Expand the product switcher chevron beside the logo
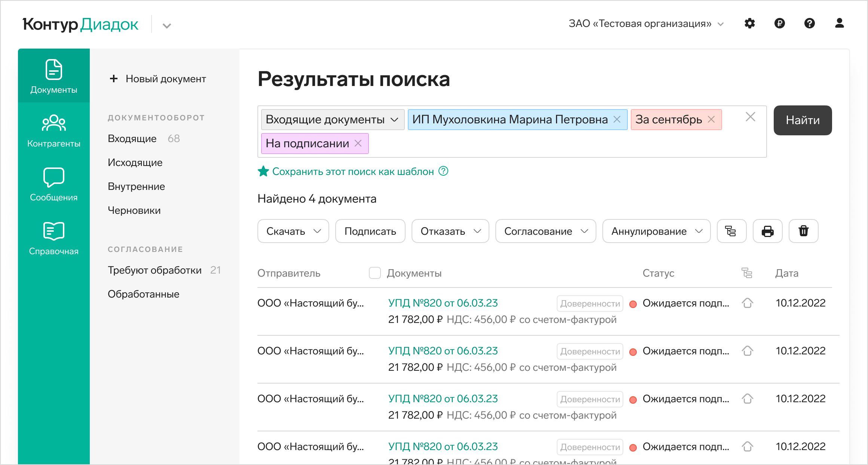Screen dimensions: 868x465 pos(167,26)
